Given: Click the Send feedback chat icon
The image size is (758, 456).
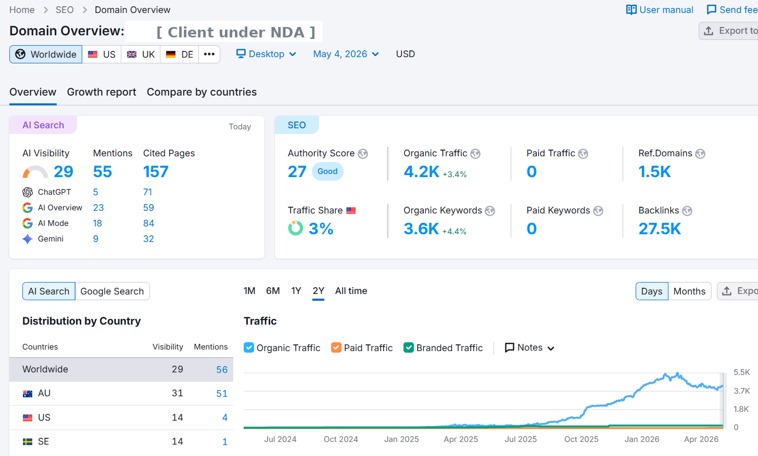Looking at the screenshot, I should click(711, 10).
